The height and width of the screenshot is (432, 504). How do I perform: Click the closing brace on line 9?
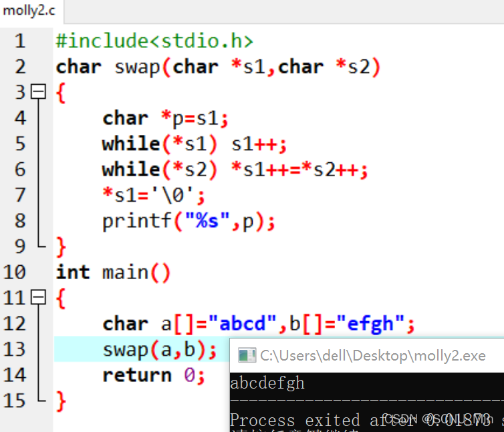[x=61, y=247]
